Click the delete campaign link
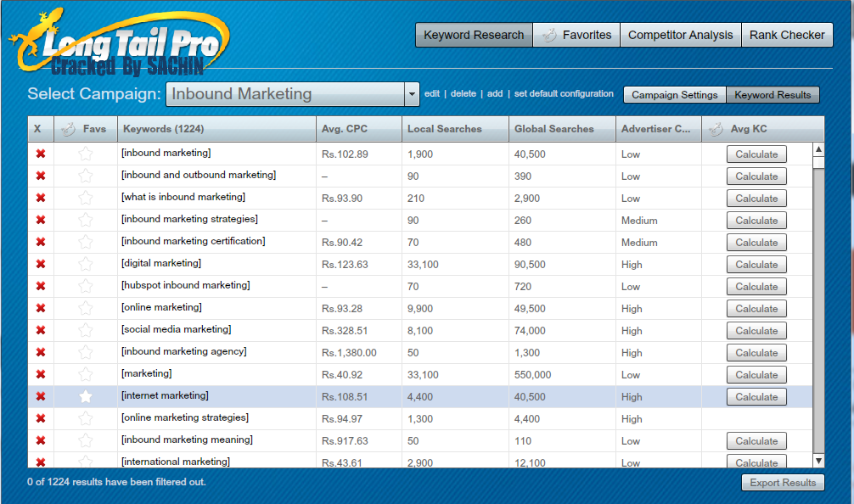This screenshot has height=504, width=854. point(463,93)
